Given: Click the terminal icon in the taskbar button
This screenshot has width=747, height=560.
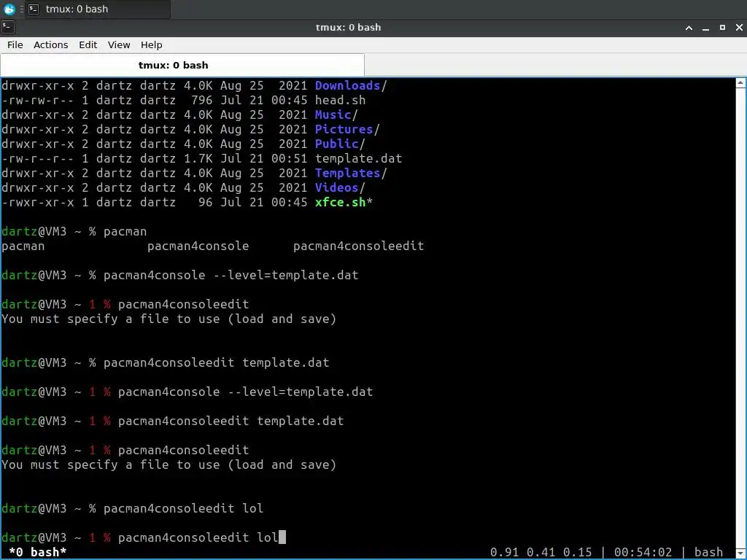Looking at the screenshot, I should point(34,9).
